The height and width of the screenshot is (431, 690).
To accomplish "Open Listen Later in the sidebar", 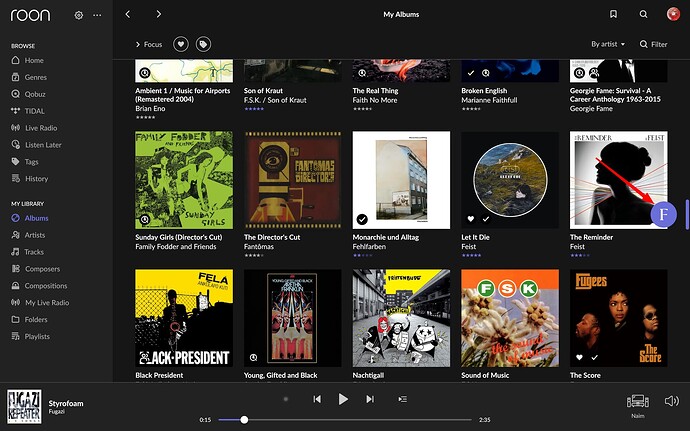I will click(36, 145).
